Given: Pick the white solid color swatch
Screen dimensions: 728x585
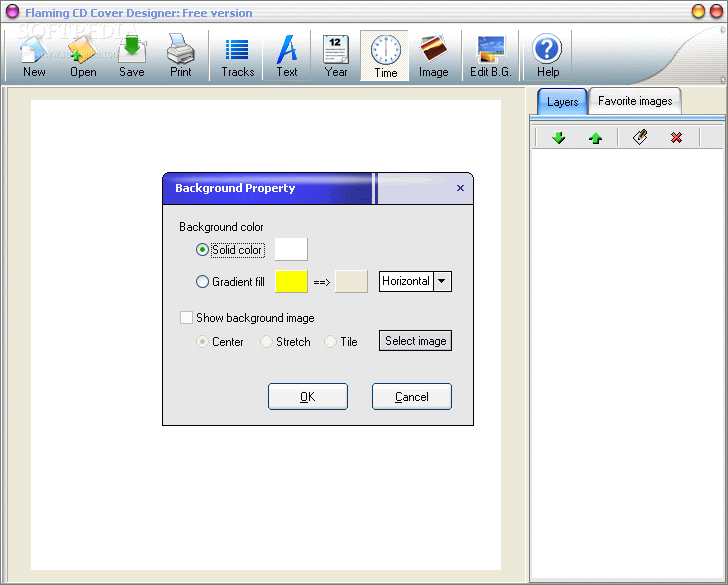Looking at the screenshot, I should point(291,249).
